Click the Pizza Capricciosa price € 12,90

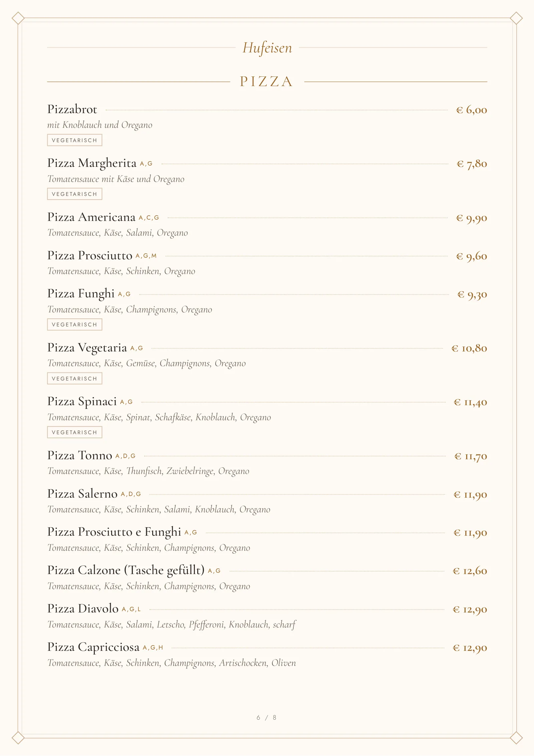click(x=470, y=648)
